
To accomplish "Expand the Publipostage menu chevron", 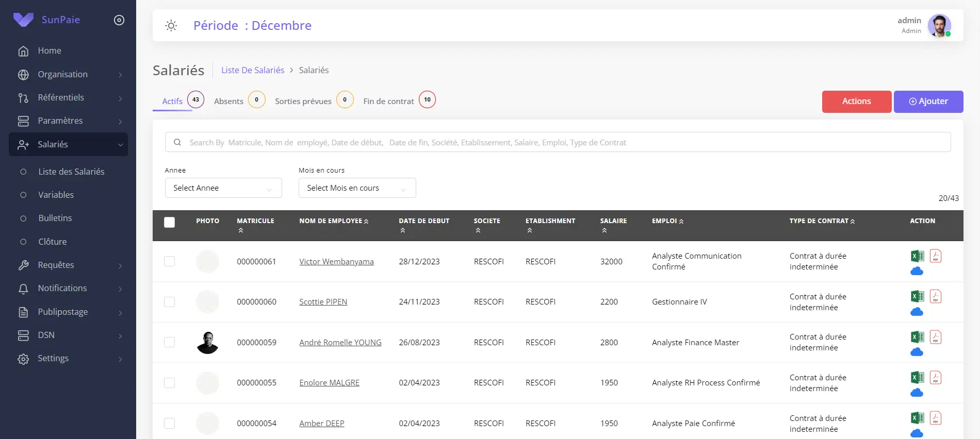I will pos(120,312).
